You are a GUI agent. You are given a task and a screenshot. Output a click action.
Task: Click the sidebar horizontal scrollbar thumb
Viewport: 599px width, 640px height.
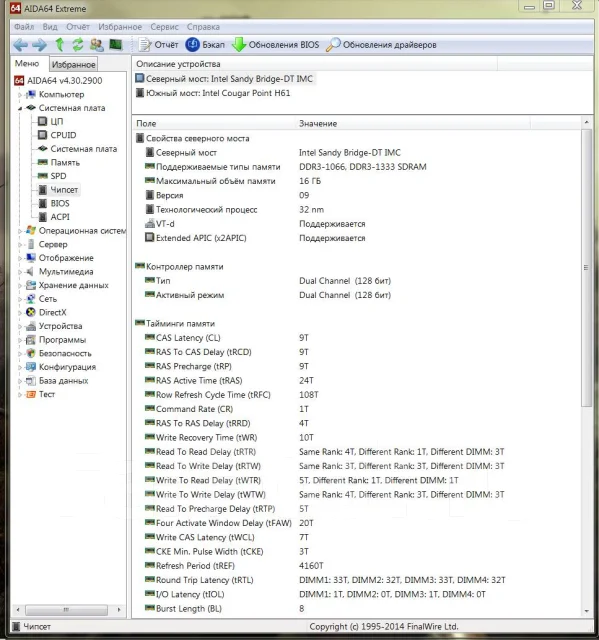point(66,610)
